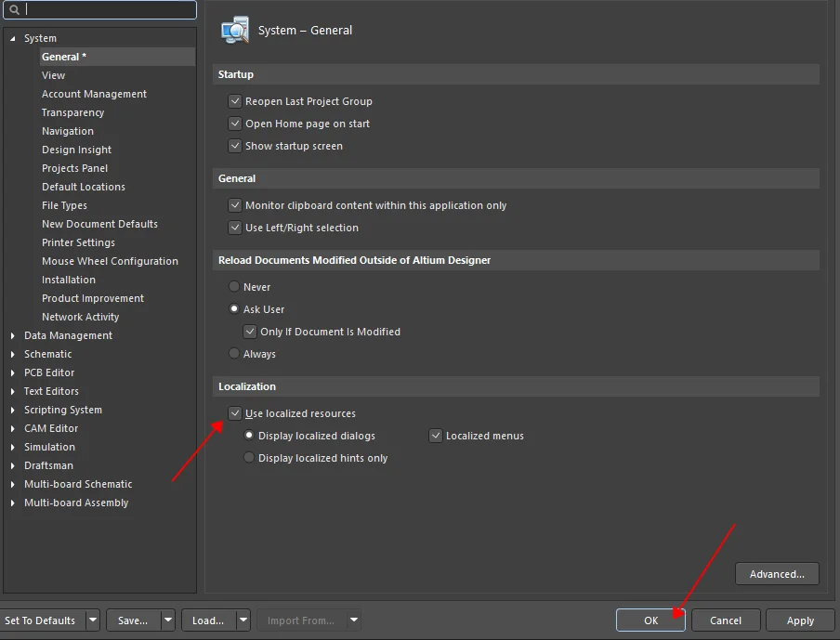The width and height of the screenshot is (840, 640).
Task: Choose Display localized hints only
Action: click(x=249, y=458)
